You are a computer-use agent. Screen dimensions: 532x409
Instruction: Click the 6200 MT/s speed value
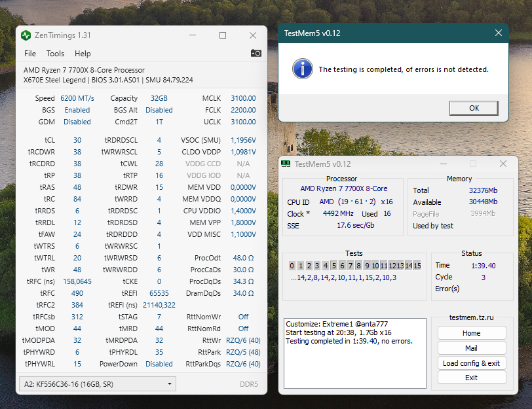click(77, 98)
